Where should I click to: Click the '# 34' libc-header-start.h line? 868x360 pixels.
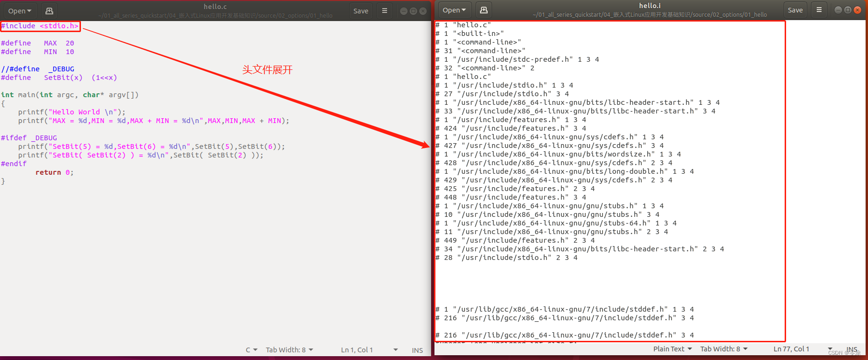point(580,249)
